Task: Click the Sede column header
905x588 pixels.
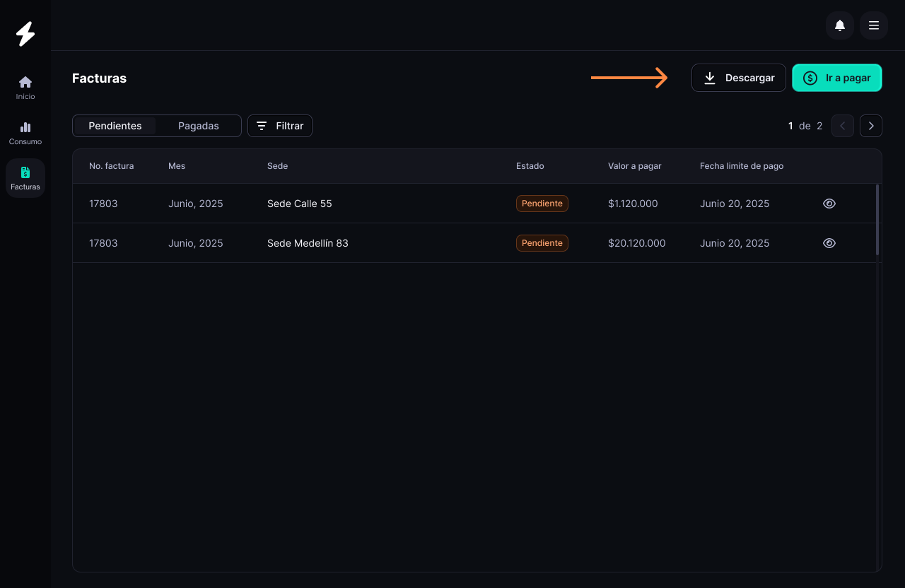Action: (x=277, y=166)
